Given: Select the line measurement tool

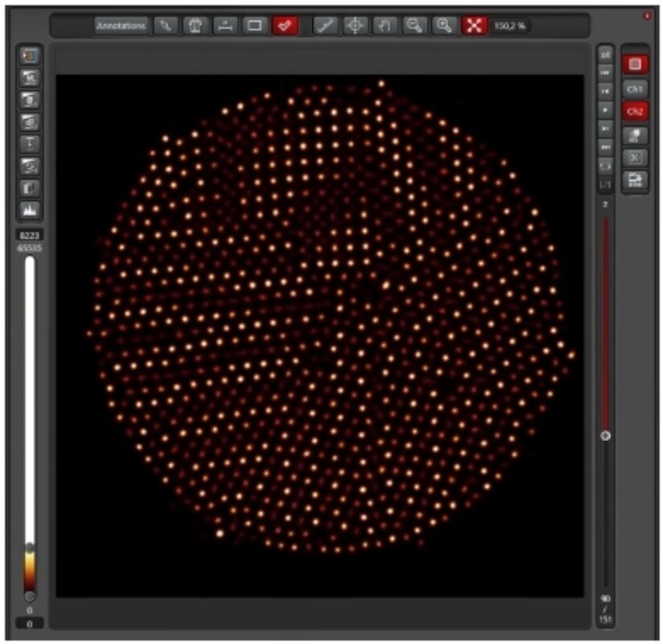Looking at the screenshot, I should point(325,26).
